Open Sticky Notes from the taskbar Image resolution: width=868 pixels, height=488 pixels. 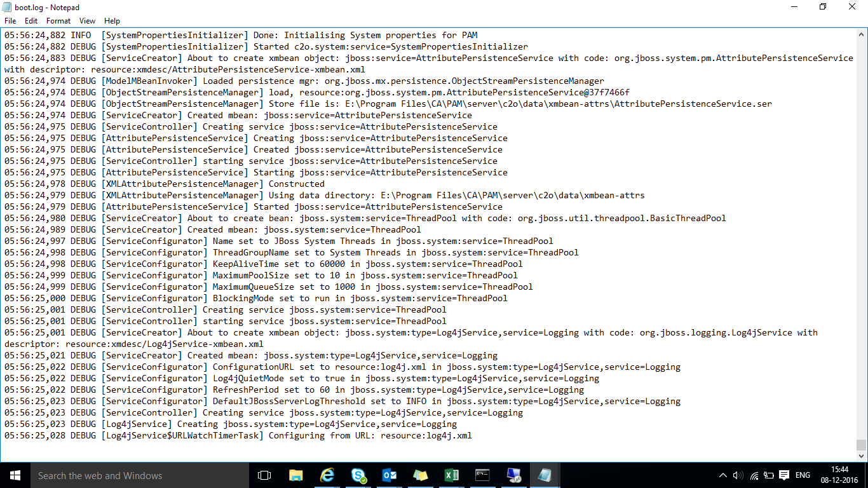420,475
